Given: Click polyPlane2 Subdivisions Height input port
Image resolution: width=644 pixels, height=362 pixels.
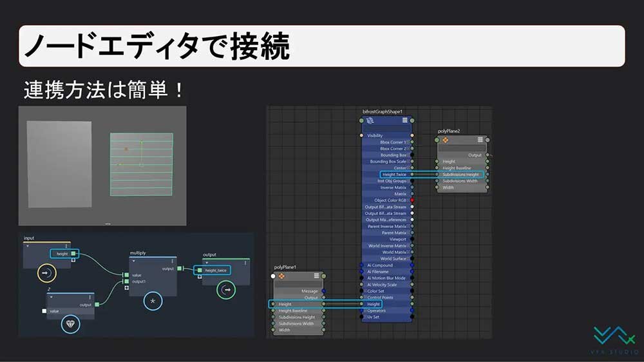Looking at the screenshot, I should [437, 174].
